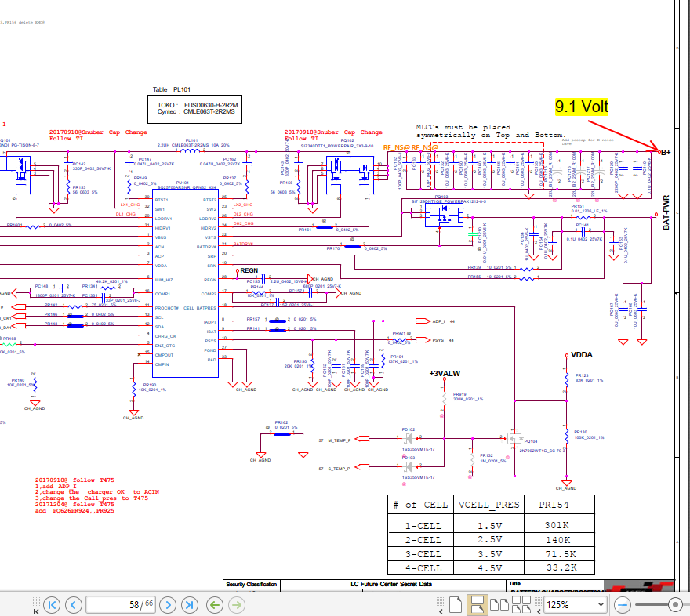Viewport: 690px width, 616px height.
Task: Click the 'M_TEMP_P' signal label
Action: click(340, 440)
